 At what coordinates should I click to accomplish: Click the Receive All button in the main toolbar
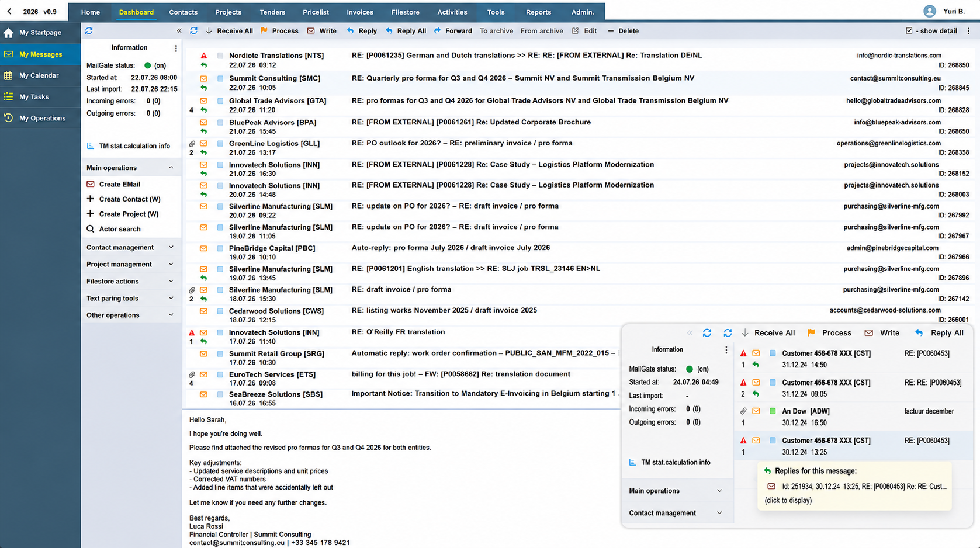point(229,31)
